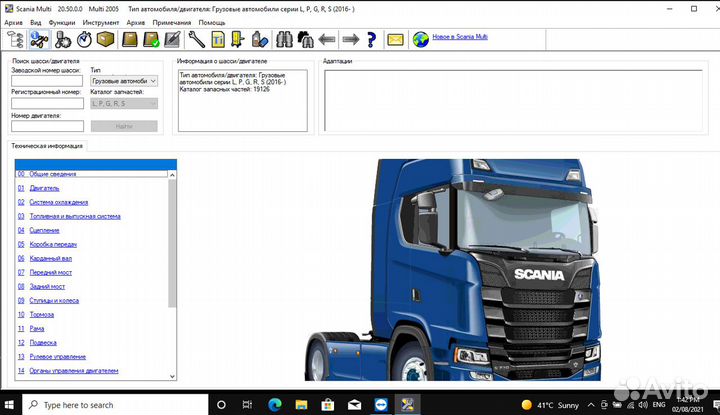Go forward with the right arrow icon
Viewport: 720px width, 415px height.
click(351, 40)
